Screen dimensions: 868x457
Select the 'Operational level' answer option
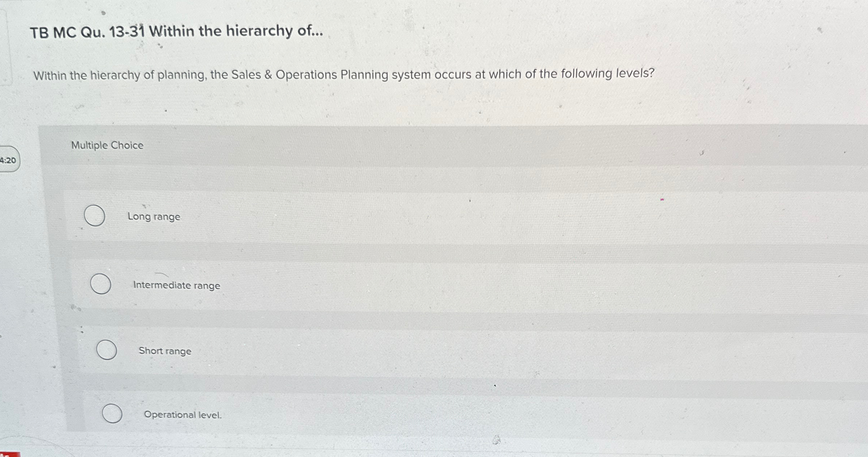(182, 415)
